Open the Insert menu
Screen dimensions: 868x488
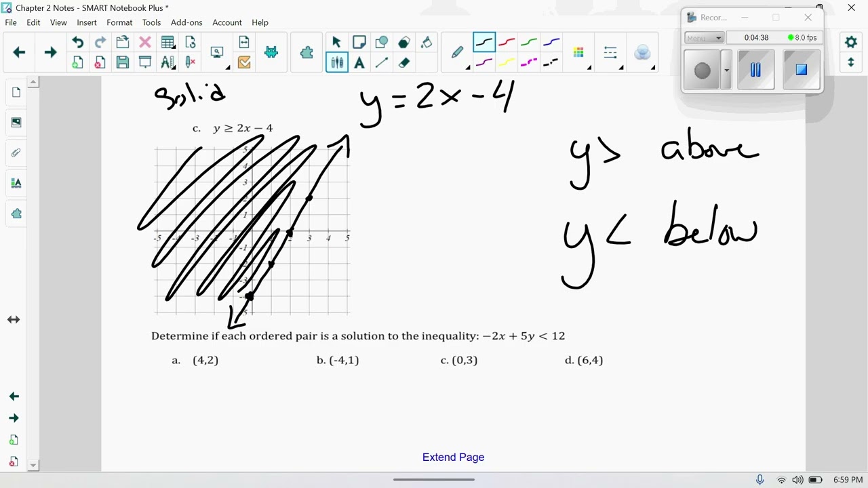click(87, 22)
